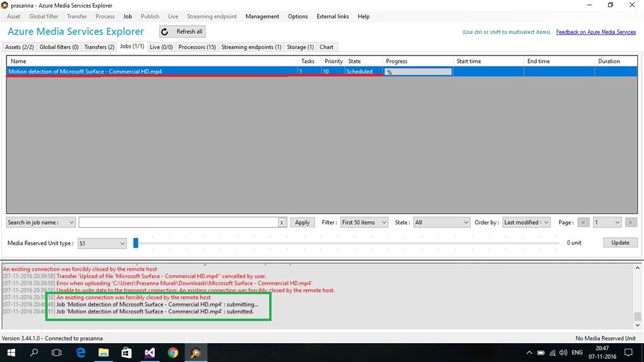Switch to the Global filters (0) tab
Image resolution: width=644 pixels, height=362 pixels.
[x=58, y=47]
